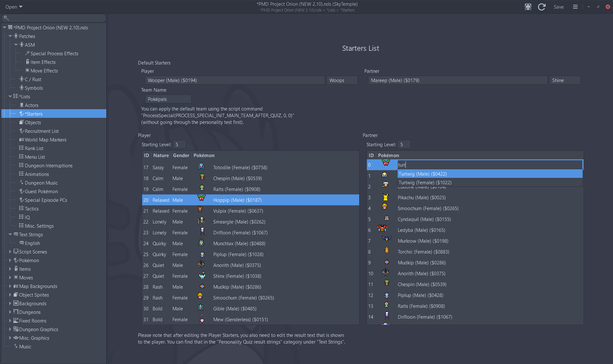Open the Open dropdown menu
The image size is (613, 364).
pyautogui.click(x=14, y=7)
